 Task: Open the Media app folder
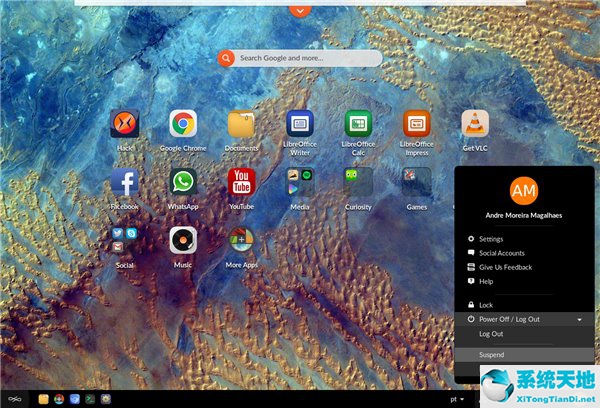300,182
